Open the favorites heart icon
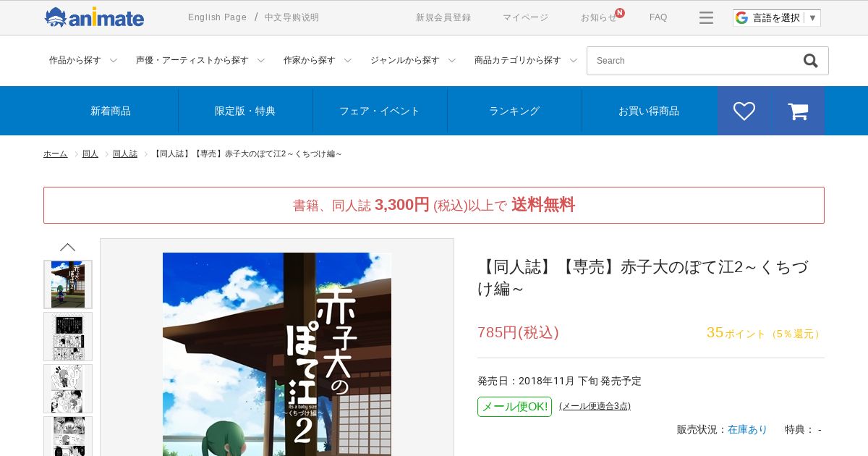This screenshot has height=456, width=868. coord(744,111)
